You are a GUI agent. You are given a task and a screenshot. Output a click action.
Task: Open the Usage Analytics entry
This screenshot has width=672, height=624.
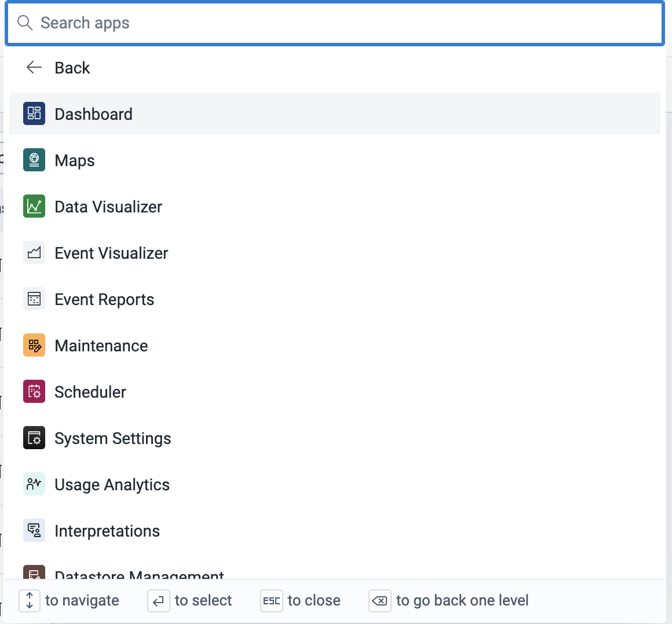click(112, 484)
